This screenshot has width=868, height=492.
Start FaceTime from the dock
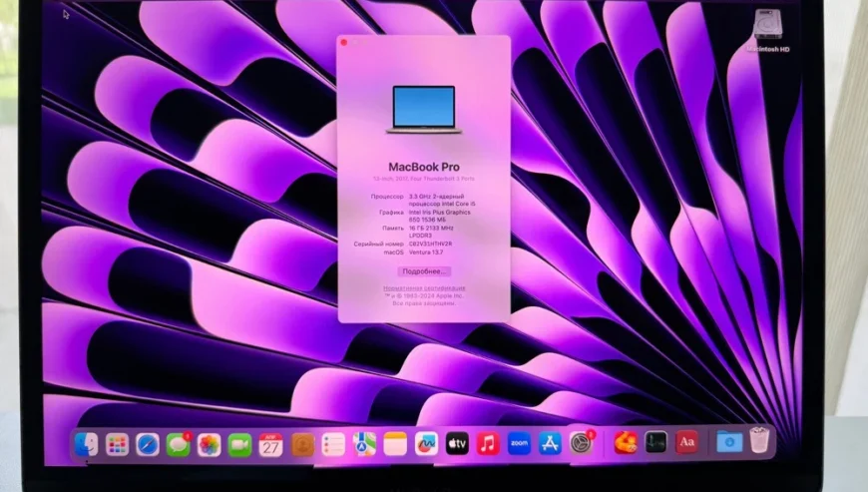[x=239, y=444]
